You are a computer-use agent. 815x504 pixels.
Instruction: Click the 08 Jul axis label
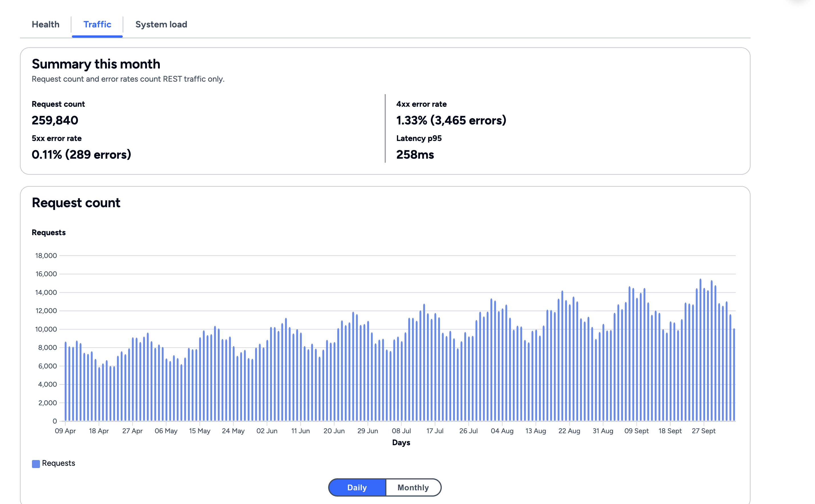click(402, 431)
